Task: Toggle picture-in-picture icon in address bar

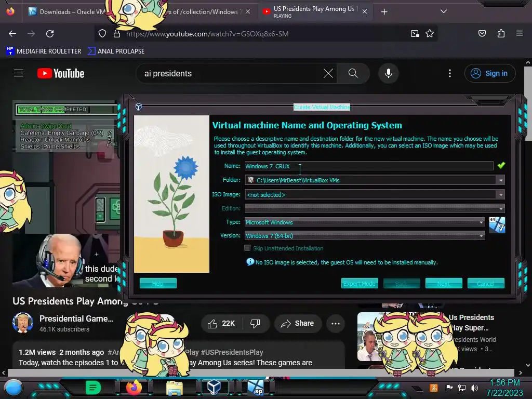Action: [x=415, y=34]
